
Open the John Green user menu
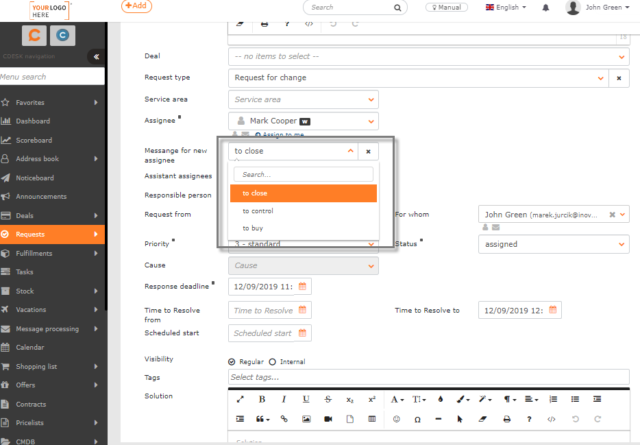(598, 7)
